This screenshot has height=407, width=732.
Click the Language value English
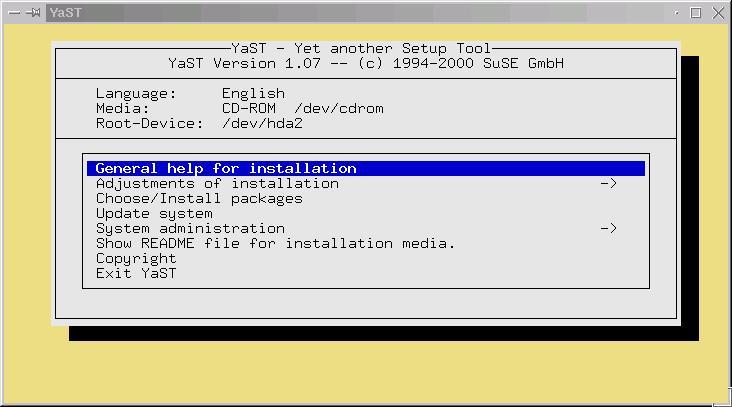click(253, 94)
